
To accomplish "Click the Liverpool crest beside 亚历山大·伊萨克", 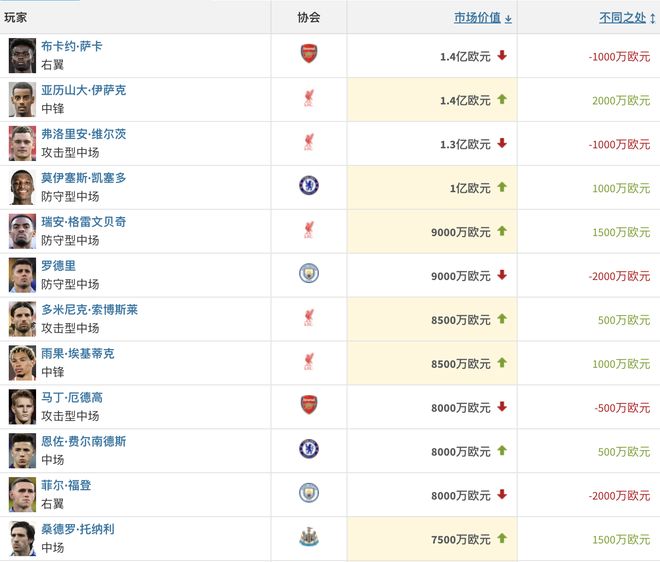I will tap(309, 98).
